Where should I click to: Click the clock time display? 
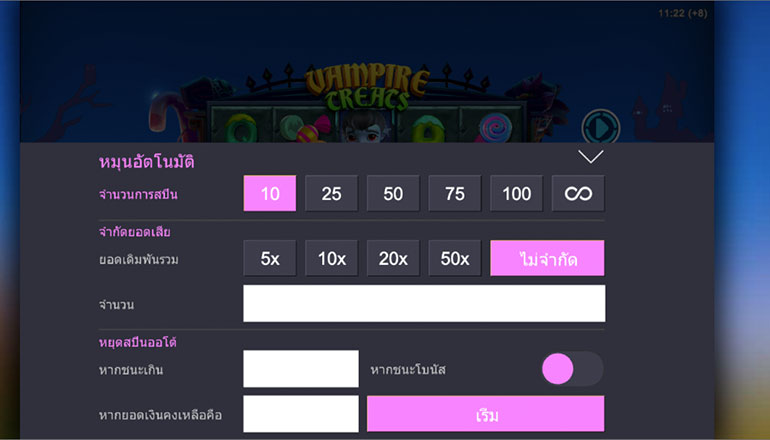tap(683, 14)
